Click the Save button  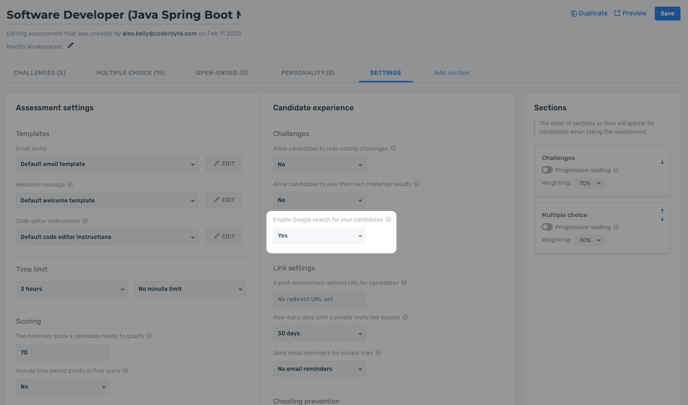[x=667, y=14]
